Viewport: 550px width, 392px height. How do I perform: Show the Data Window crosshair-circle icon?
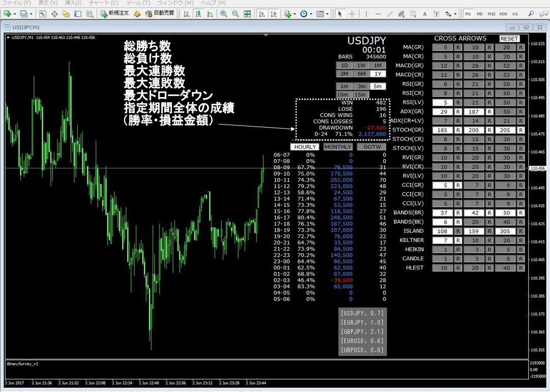54,14
